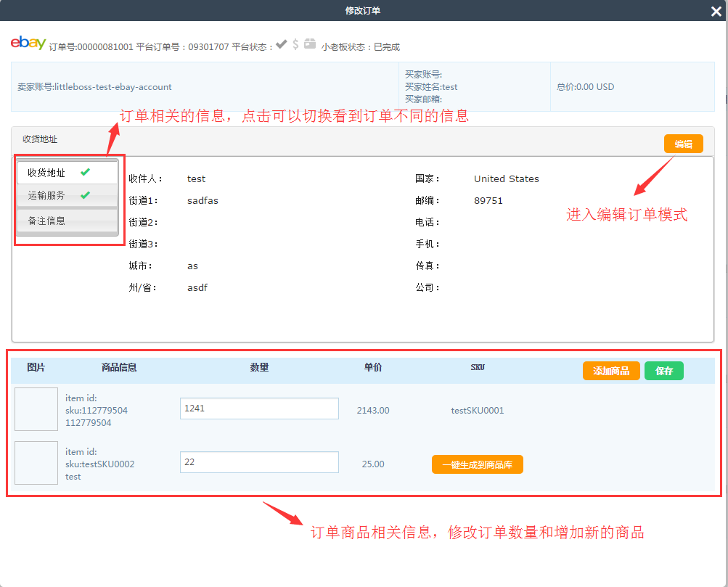Click the green check next to 收货地址
This screenshot has height=587, width=728.
coord(86,172)
